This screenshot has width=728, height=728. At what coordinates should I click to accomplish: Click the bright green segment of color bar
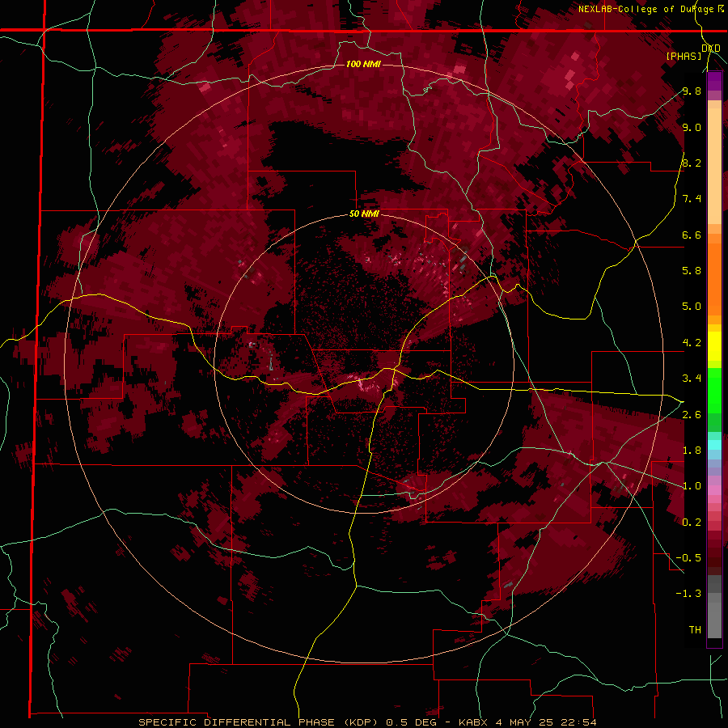point(714,391)
